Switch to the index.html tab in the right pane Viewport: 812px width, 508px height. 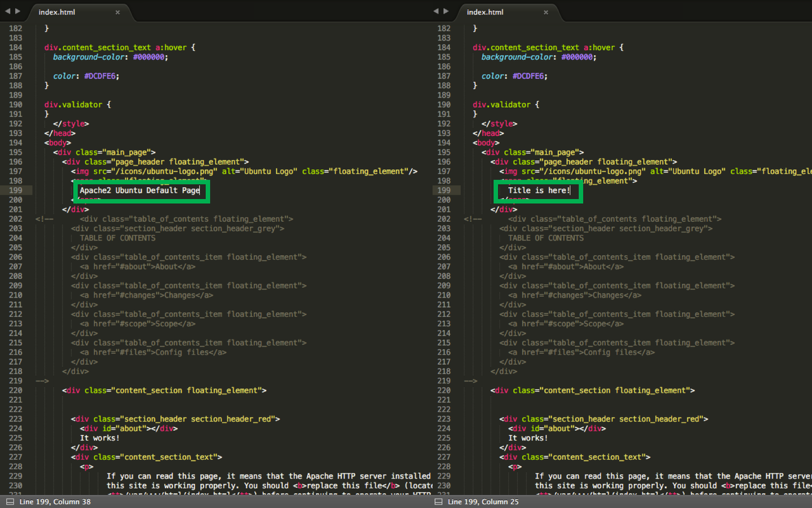pyautogui.click(x=485, y=12)
